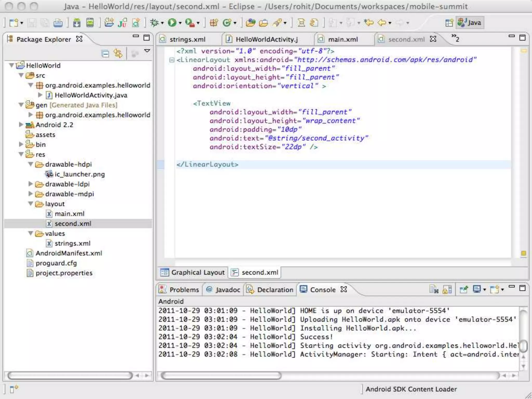This screenshot has width=532, height=399.
Task: Switch to the Graphical Layout tab
Action: pyautogui.click(x=192, y=272)
